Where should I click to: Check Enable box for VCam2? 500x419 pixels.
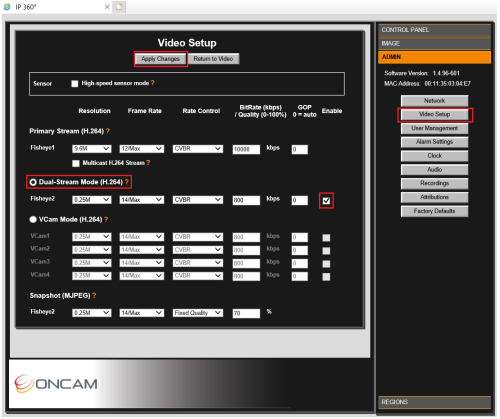tap(326, 251)
